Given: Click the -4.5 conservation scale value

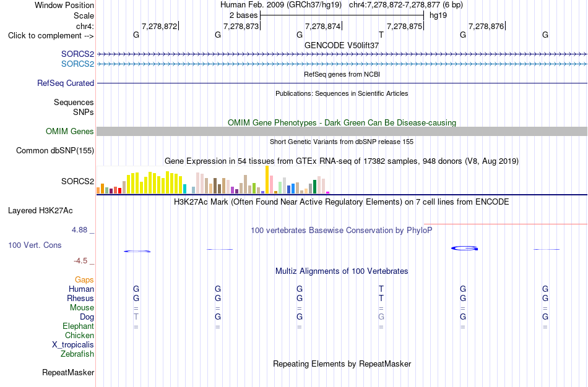Looking at the screenshot, I should (80, 261).
